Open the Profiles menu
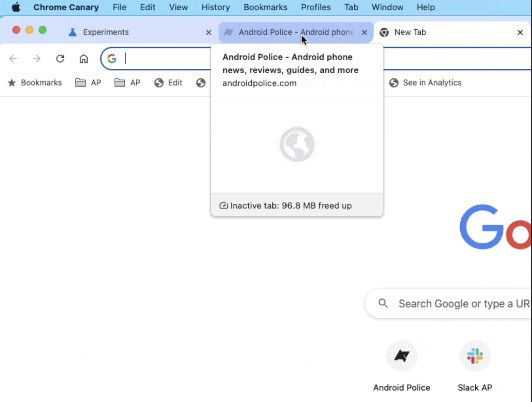 [316, 7]
